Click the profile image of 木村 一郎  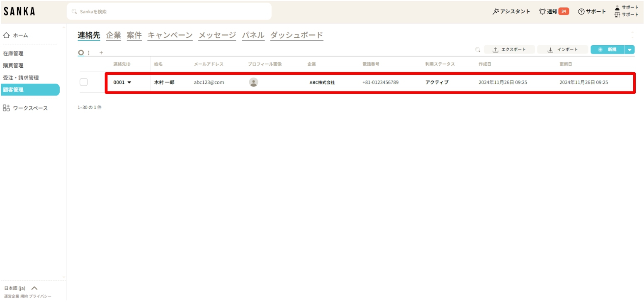253,82
